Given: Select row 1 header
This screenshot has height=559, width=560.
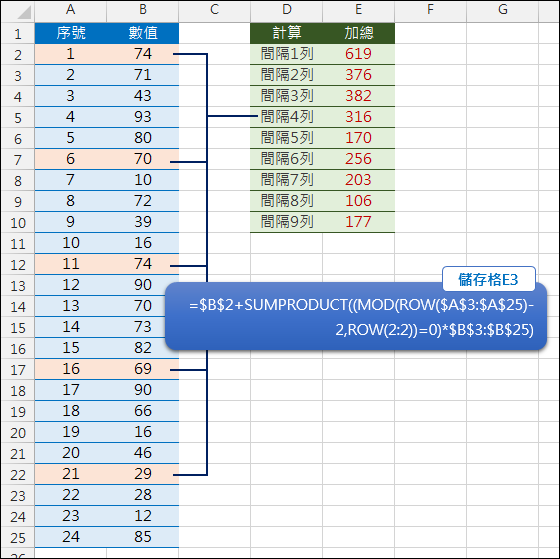Looking at the screenshot, I should coord(18,33).
